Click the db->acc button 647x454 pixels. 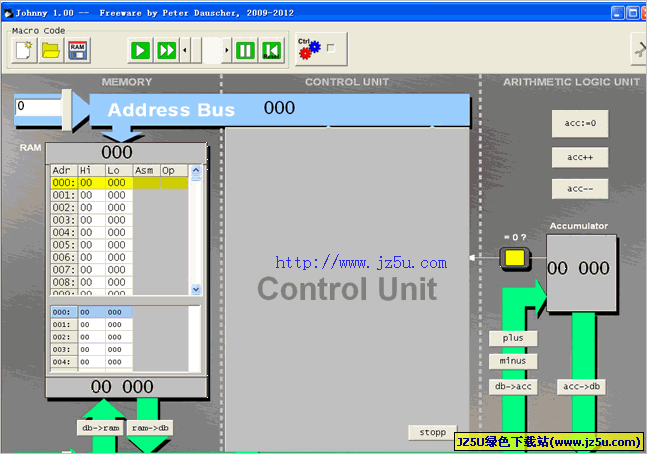[x=513, y=386]
